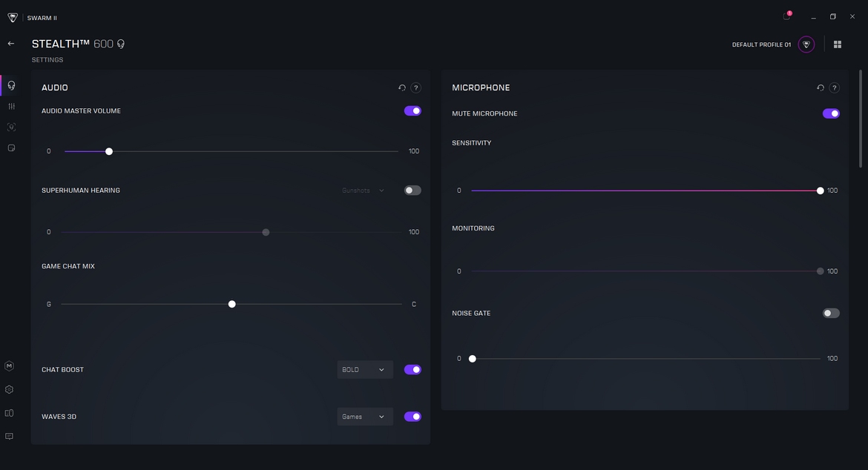868x470 pixels.
Task: Click the vertical scrollbar on right edge
Action: pos(861,119)
